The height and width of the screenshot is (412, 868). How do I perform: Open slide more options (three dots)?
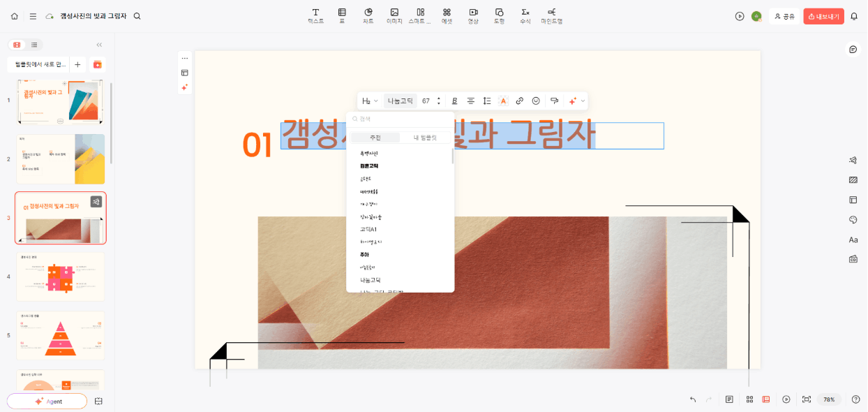pos(185,58)
